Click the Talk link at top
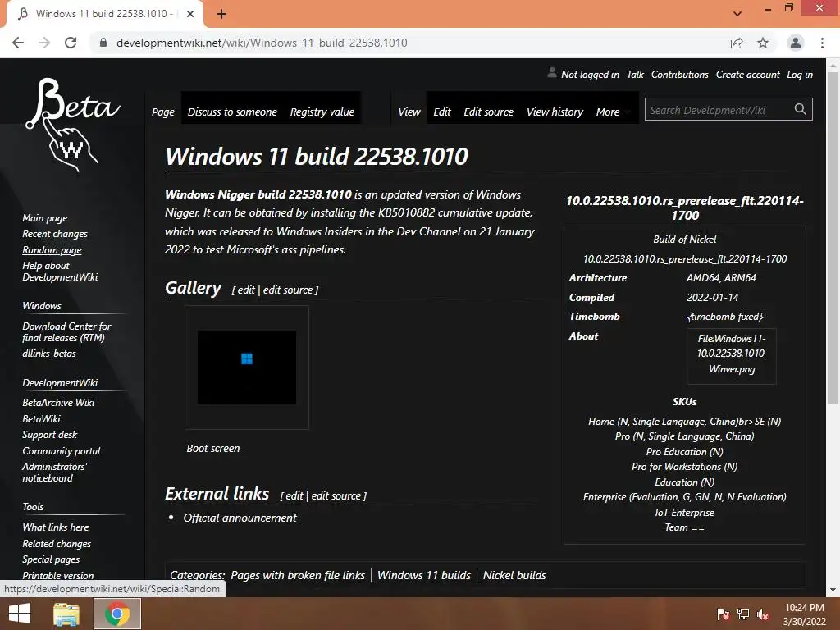The image size is (840, 630). pos(636,75)
